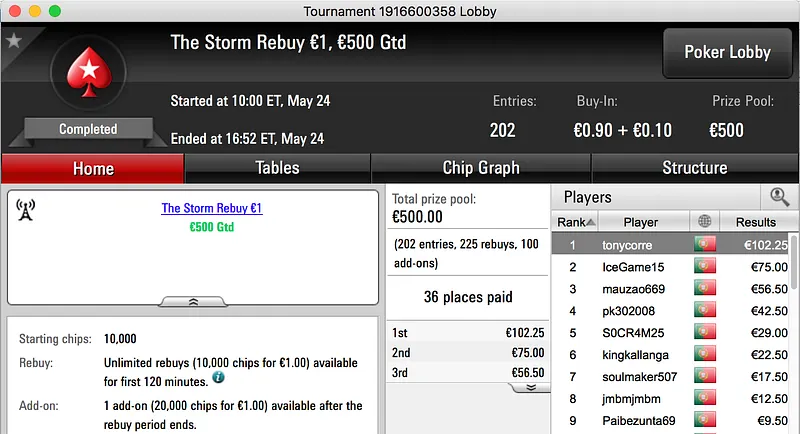Click the tournament antenna broadcast icon
Viewport: 800px width, 434px height.
point(26,209)
